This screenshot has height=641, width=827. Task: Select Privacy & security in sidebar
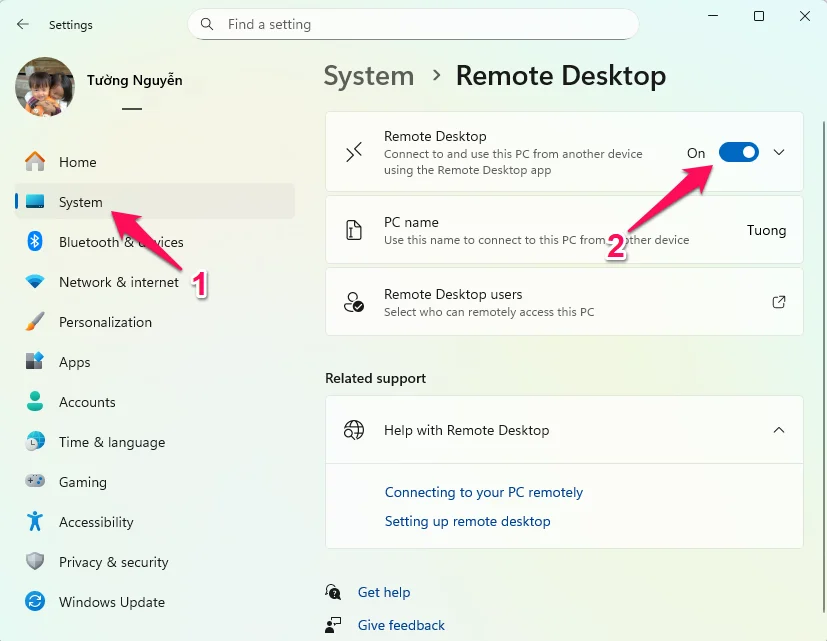[x=113, y=562]
